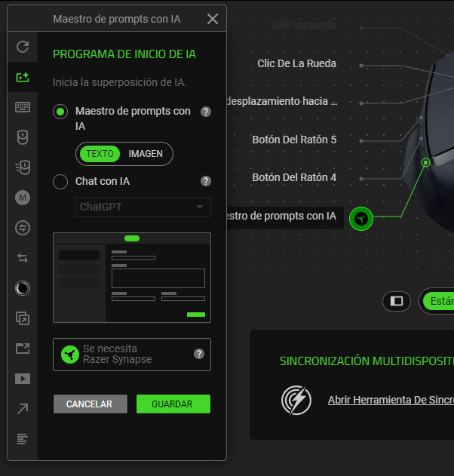Select the Launch Program icon in sidebar

coord(23,318)
